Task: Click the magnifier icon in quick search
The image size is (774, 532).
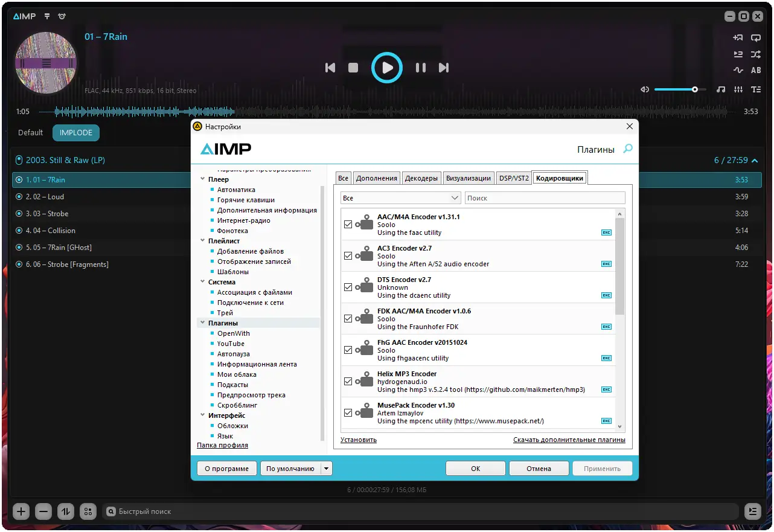Action: [x=111, y=511]
